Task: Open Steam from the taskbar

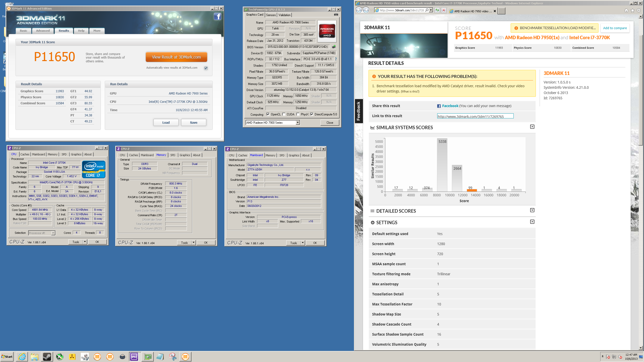Action: [x=47, y=357]
